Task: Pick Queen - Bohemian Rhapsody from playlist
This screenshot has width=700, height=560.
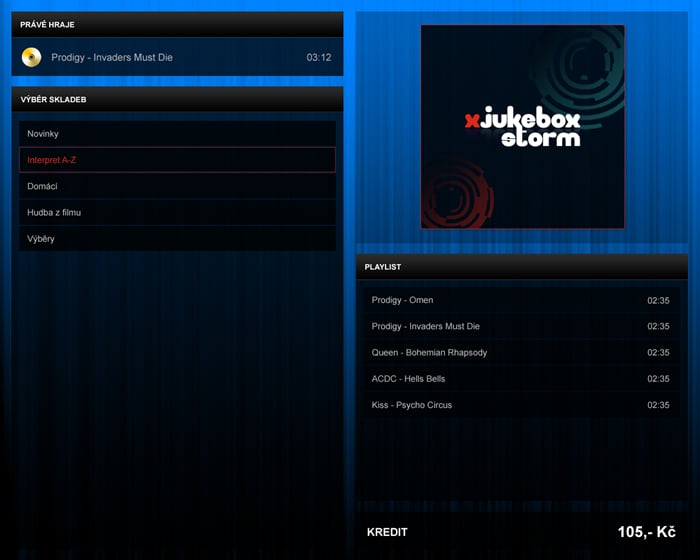Action: click(x=429, y=353)
